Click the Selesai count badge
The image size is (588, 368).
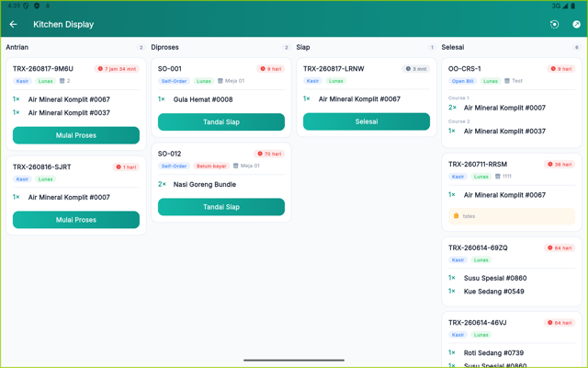coord(577,47)
